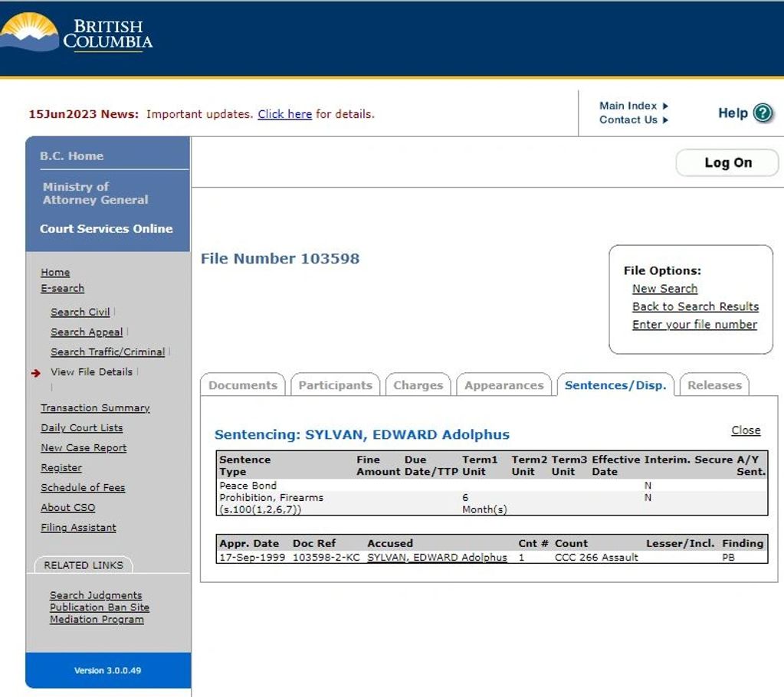Switch to the Documents tab
The image size is (784, 697).
point(242,385)
